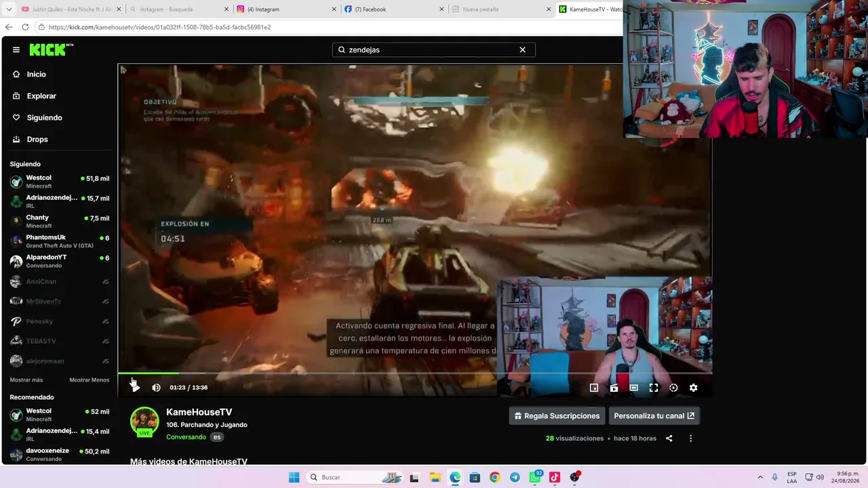
Task: Open offline alejoromaan channel
Action: pos(59,361)
